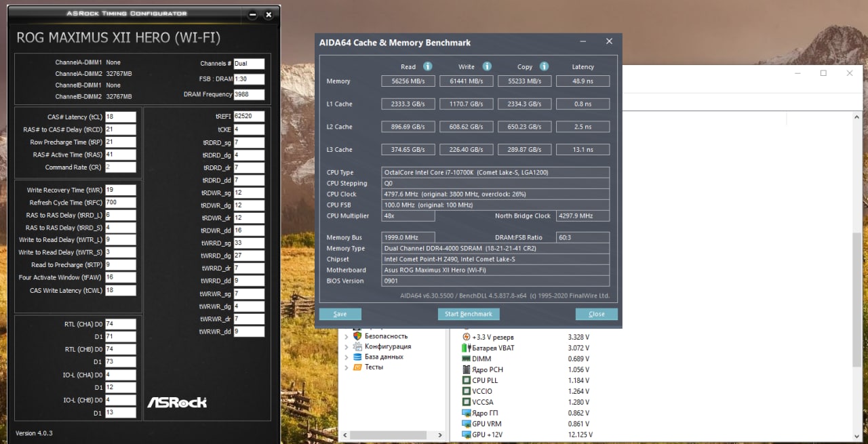
Task: Click the CAS# Latency (tCL) field
Action: 121,117
